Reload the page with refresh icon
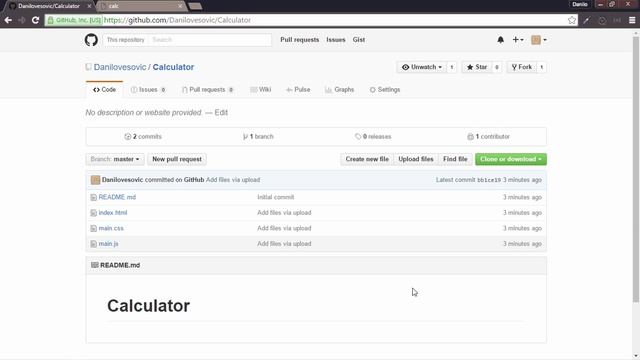Viewport: 640px width, 360px height. [36, 20]
